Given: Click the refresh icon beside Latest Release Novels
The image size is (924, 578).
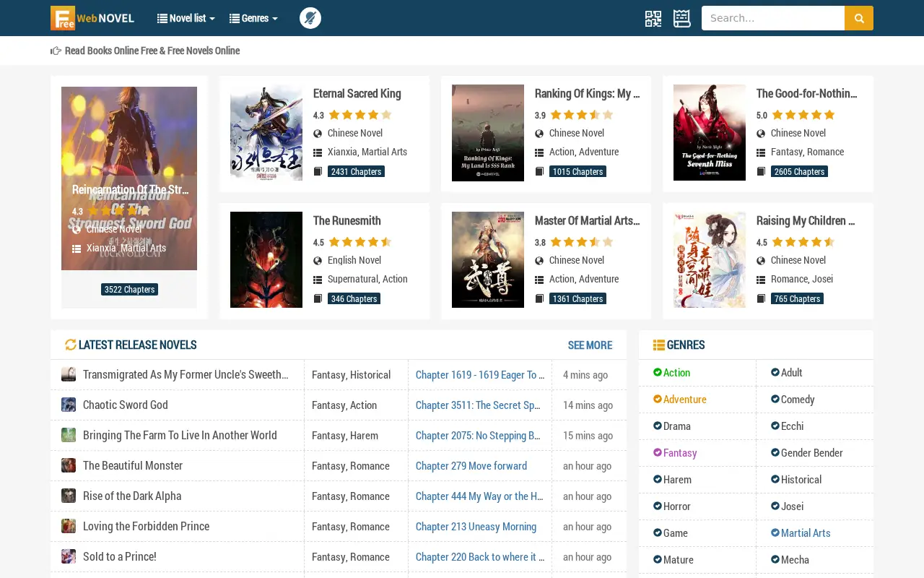Looking at the screenshot, I should (71, 345).
